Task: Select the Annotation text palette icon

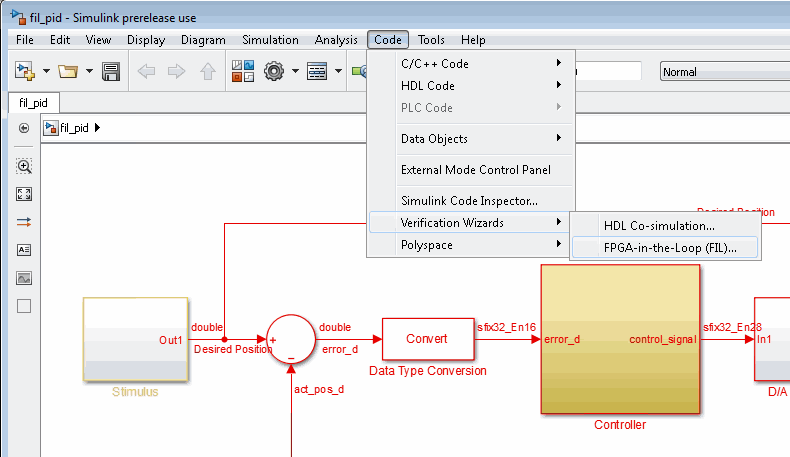Action: point(24,250)
